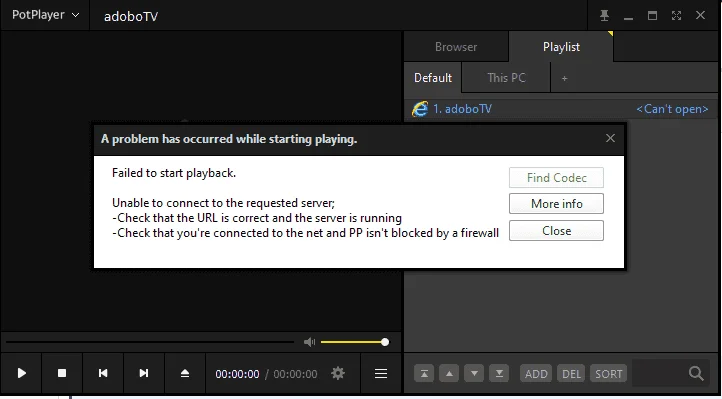
Task: Click DEL to remove playlist items
Action: [x=571, y=374]
